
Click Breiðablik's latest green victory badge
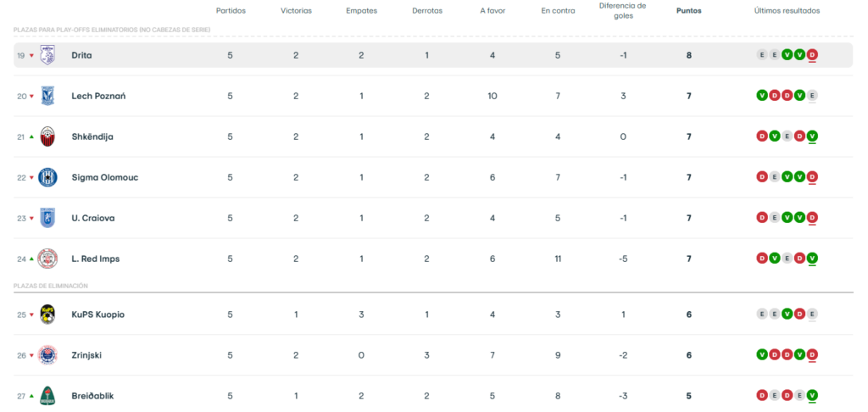[812, 396]
